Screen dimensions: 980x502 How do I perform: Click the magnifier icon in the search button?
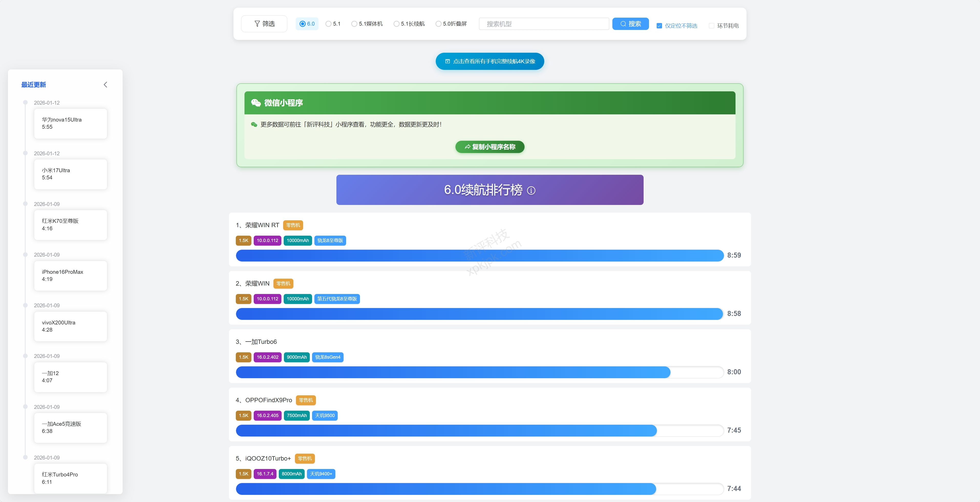pos(623,24)
